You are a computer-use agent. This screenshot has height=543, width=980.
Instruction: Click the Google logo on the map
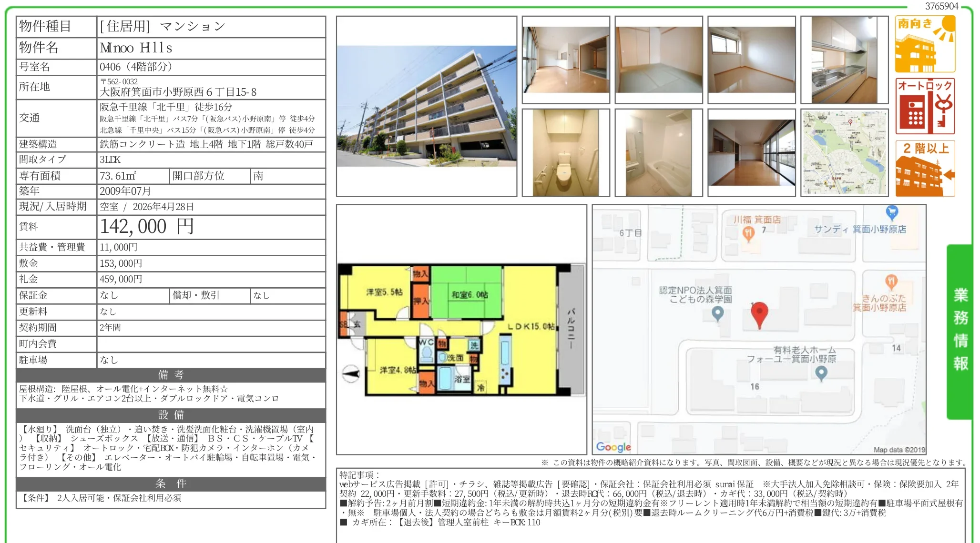coord(613,447)
